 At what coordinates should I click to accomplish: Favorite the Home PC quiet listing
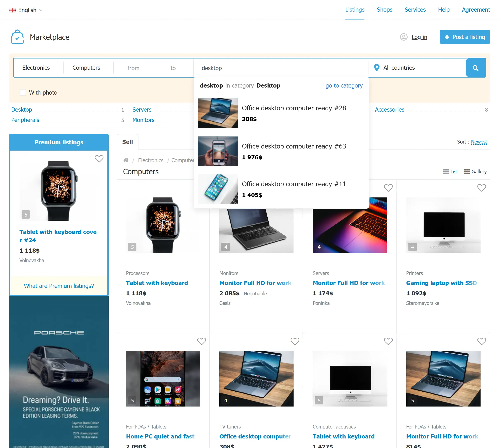[202, 341]
